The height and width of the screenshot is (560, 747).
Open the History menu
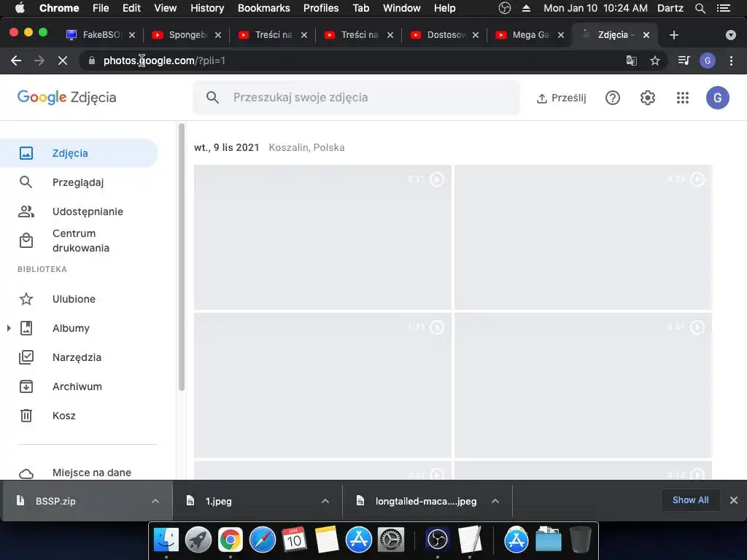point(207,8)
